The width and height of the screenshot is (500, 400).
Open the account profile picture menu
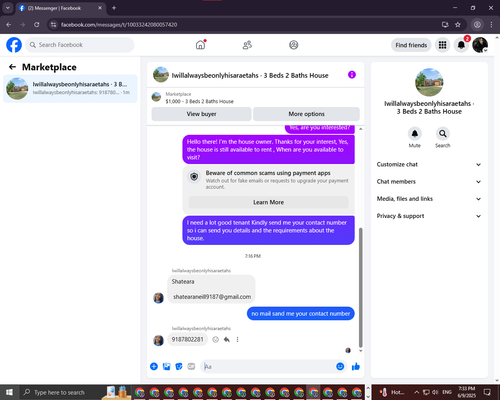(480, 45)
